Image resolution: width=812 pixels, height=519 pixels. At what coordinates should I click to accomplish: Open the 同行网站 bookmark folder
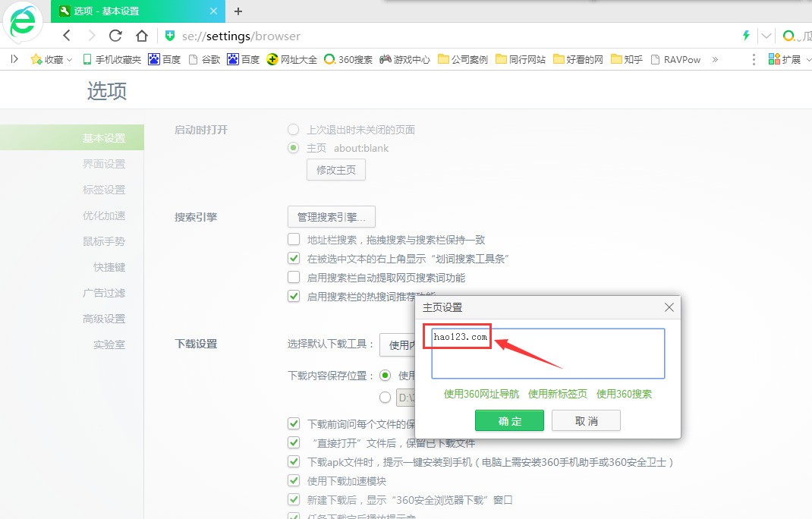(521, 60)
